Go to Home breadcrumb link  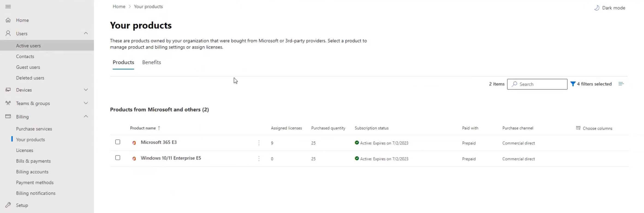(119, 7)
